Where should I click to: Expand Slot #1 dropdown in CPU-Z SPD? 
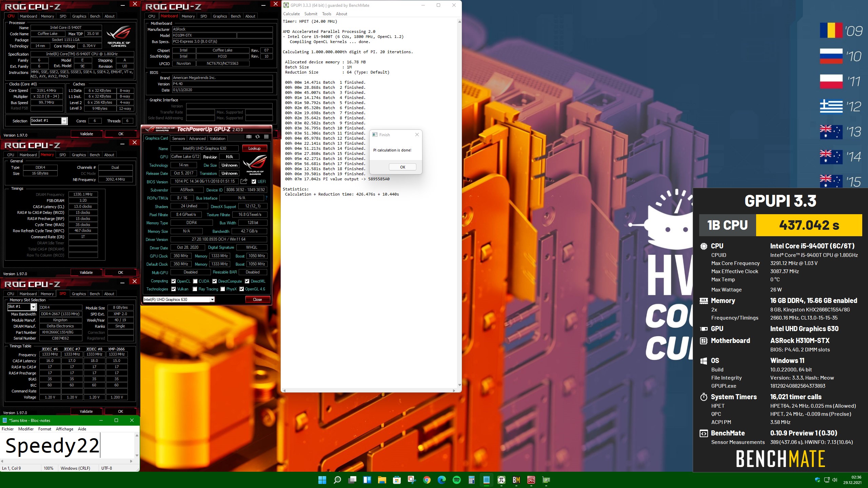click(33, 307)
